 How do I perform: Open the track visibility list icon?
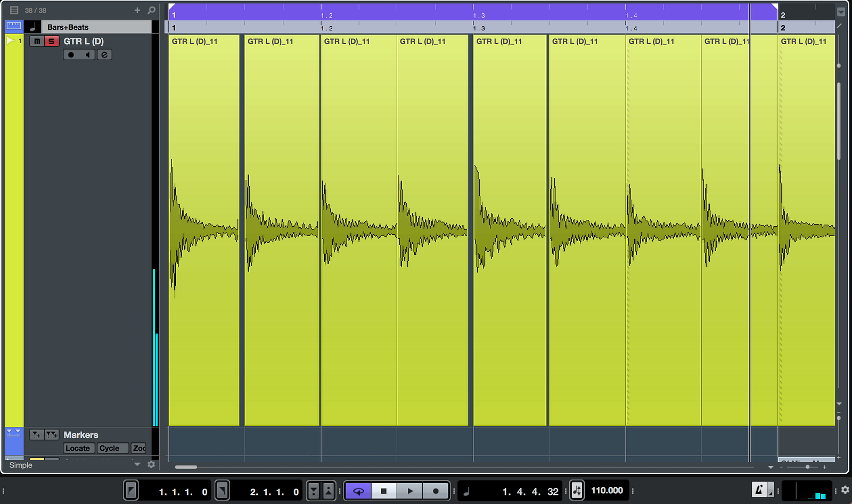point(14,10)
